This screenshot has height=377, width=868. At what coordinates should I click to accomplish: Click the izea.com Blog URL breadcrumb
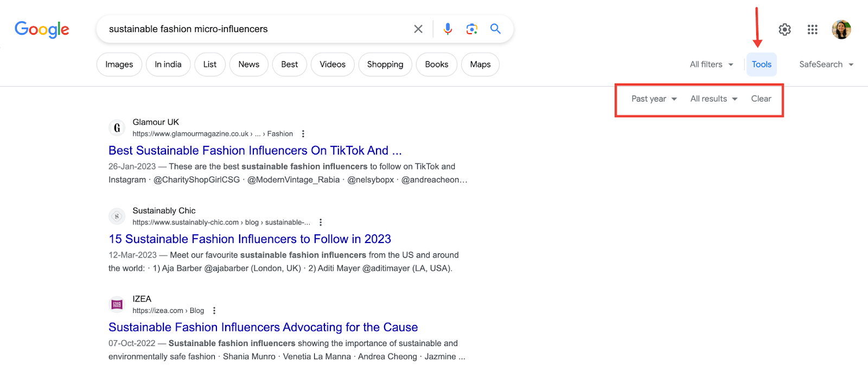pos(168,311)
